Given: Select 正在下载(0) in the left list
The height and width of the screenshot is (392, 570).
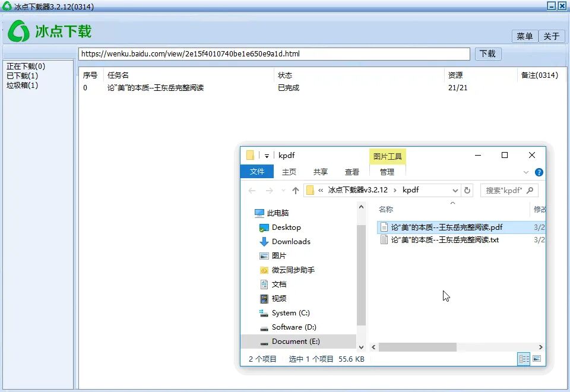Looking at the screenshot, I should 26,66.
